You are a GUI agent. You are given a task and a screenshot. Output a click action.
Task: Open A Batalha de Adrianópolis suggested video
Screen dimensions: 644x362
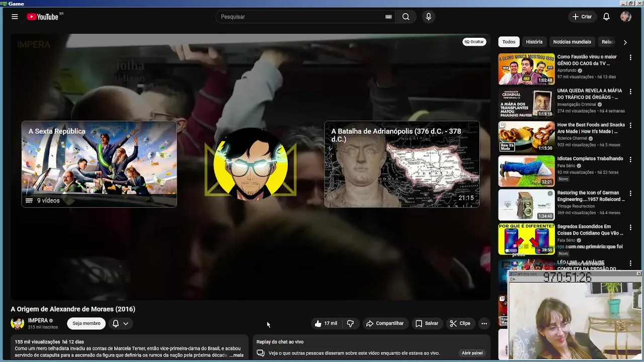[x=402, y=164]
